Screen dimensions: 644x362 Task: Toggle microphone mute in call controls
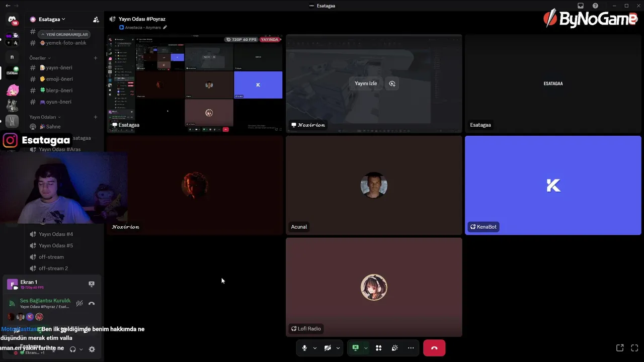pos(304,348)
